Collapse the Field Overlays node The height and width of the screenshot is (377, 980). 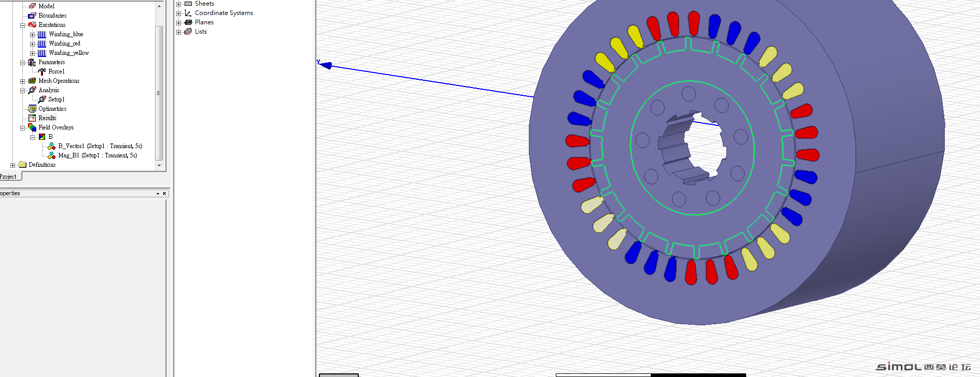[x=22, y=128]
